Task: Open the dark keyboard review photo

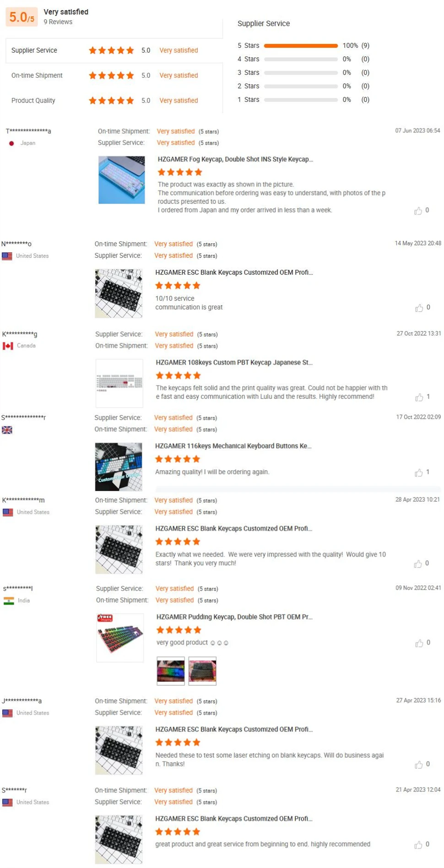Action: pos(202,671)
